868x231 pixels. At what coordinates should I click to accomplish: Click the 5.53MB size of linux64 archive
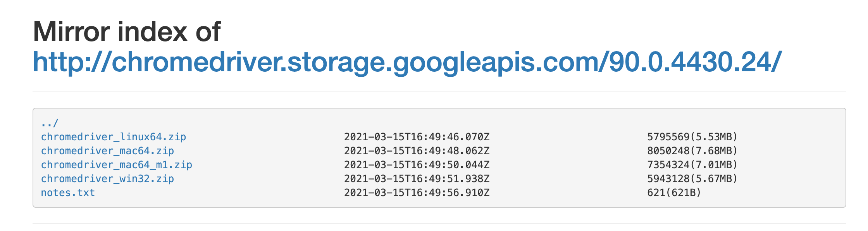pyautogui.click(x=692, y=136)
